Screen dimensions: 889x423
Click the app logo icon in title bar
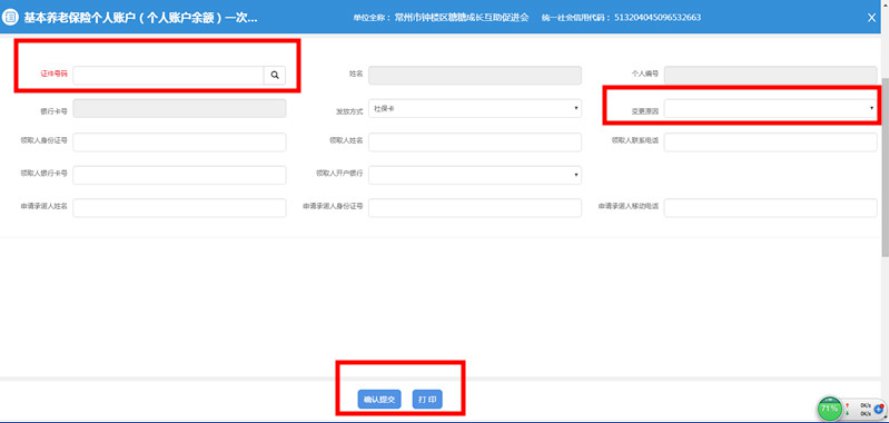11,17
